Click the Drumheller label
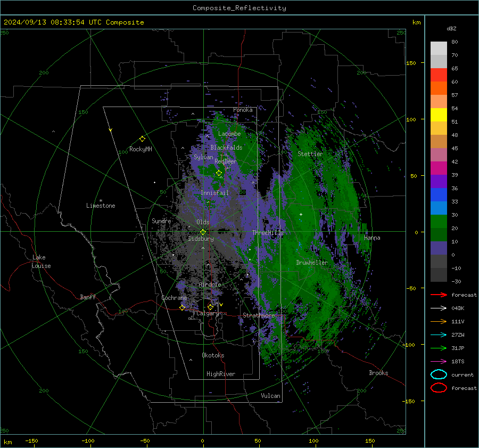Screen dimensions: 479x448 [x=312, y=263]
